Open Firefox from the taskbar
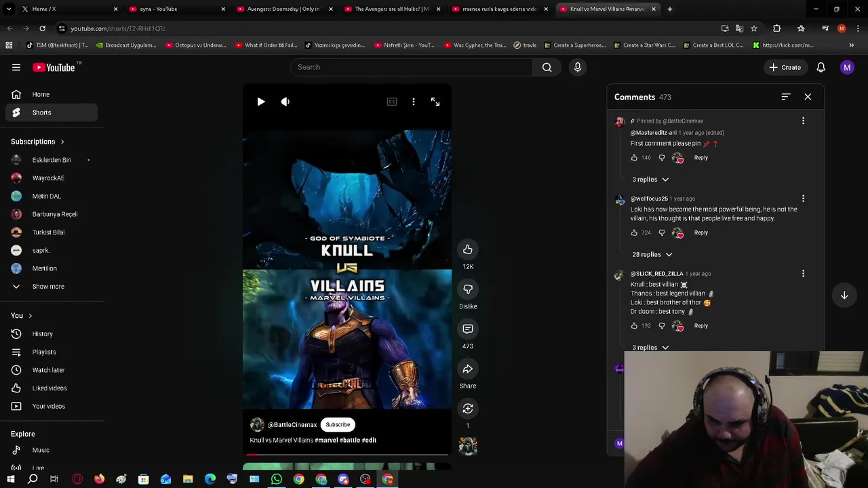The width and height of the screenshot is (868, 488). point(99,479)
